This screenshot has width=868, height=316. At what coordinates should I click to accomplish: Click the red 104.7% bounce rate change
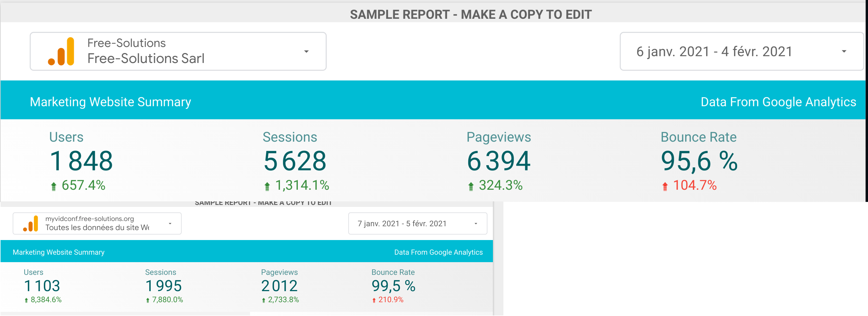(x=695, y=185)
